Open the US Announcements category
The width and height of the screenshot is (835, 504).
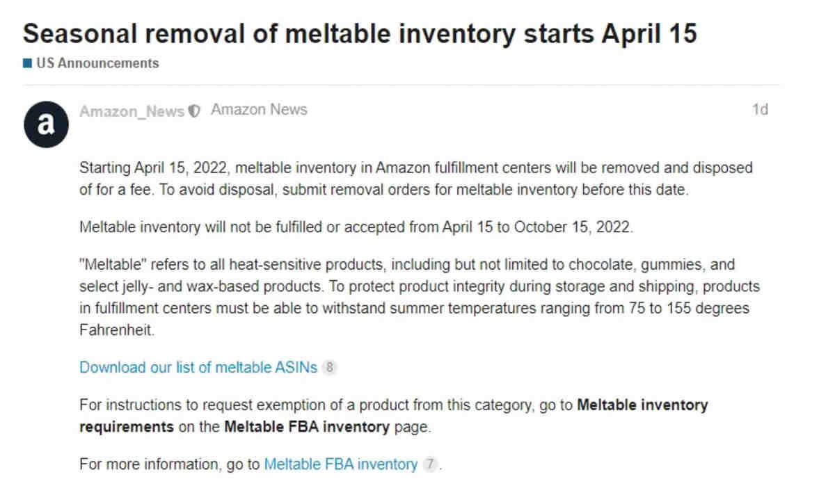pyautogui.click(x=97, y=63)
